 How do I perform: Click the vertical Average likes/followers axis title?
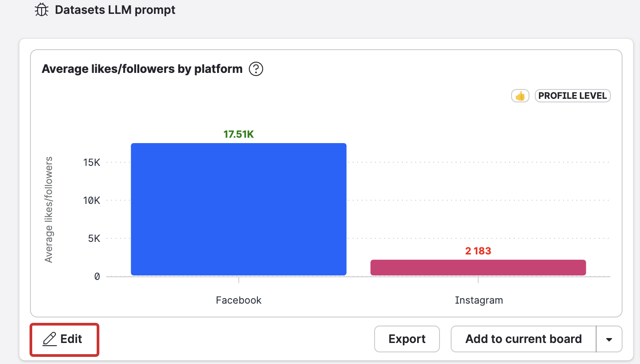[49, 209]
